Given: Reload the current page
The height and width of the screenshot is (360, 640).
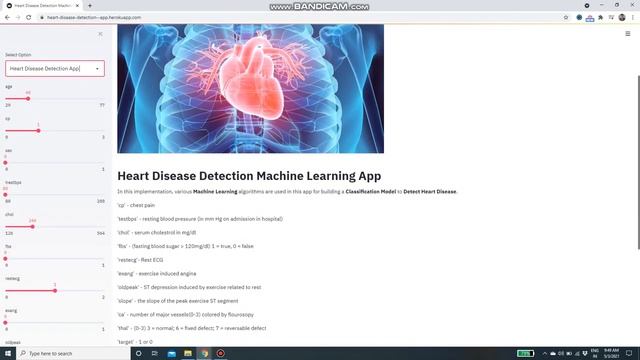Looking at the screenshot, I should click(x=29, y=18).
